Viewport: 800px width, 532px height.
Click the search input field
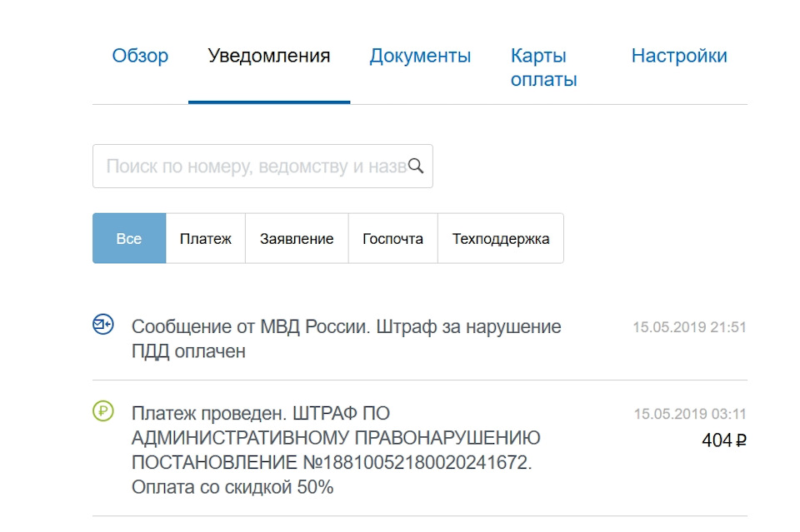[250, 166]
